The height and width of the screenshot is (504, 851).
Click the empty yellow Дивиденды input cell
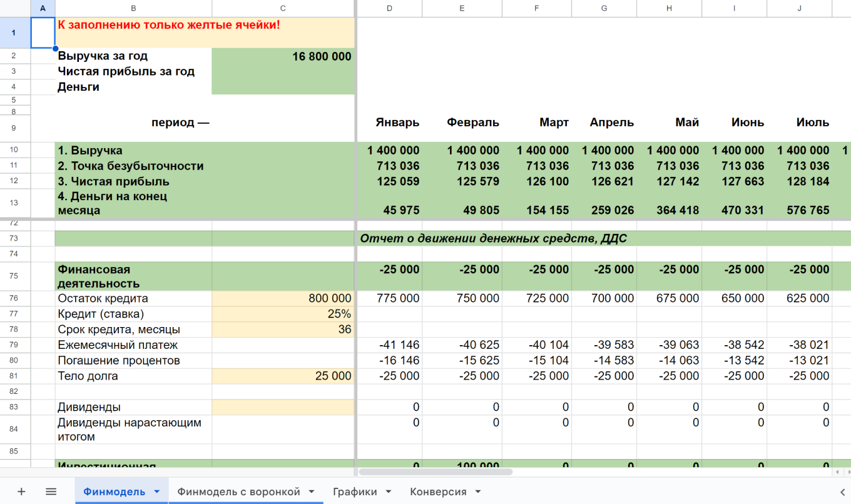coord(283,407)
